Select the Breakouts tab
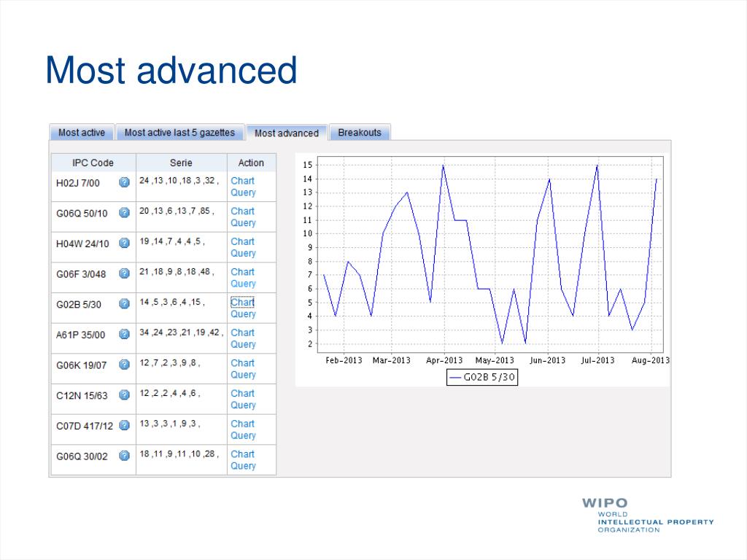 click(360, 133)
